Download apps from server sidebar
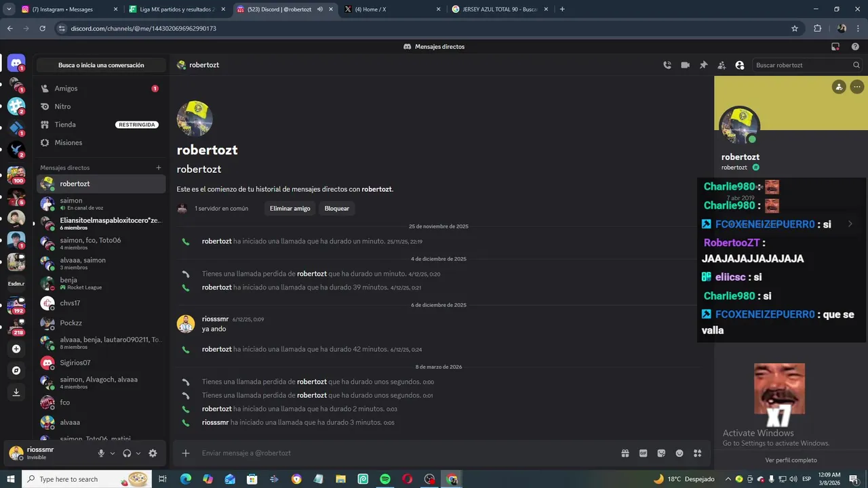The height and width of the screenshot is (488, 868). point(16,392)
